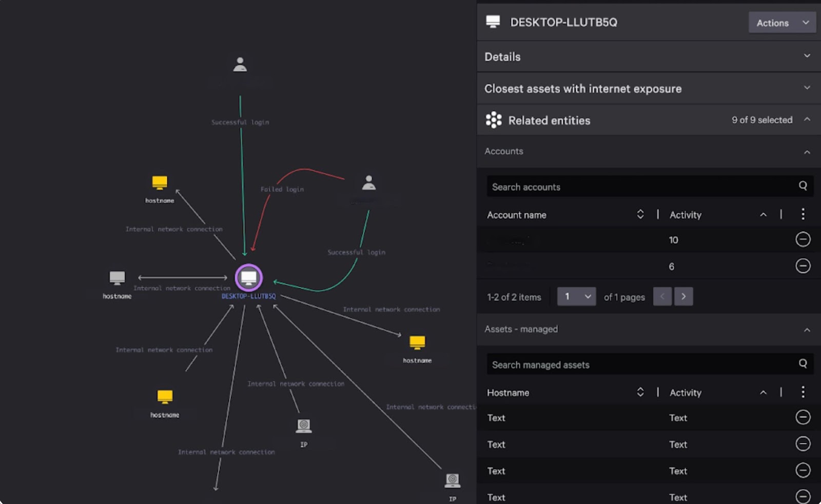Click the Search managed assets field

point(641,365)
